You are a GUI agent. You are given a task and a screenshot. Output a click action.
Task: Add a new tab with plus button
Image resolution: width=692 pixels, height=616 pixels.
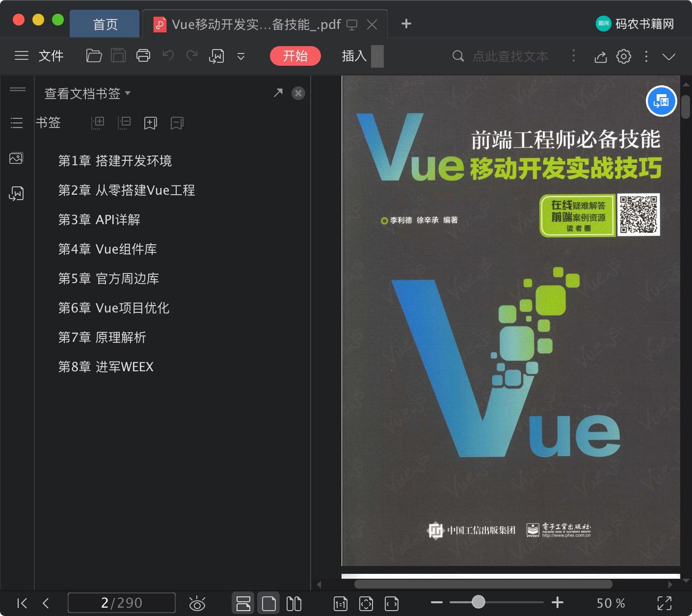coord(406,24)
